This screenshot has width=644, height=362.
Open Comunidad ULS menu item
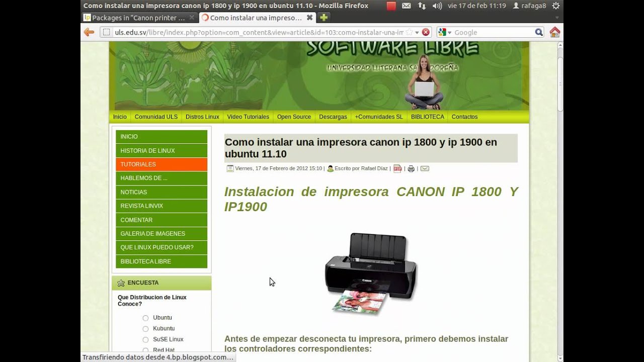(x=156, y=117)
